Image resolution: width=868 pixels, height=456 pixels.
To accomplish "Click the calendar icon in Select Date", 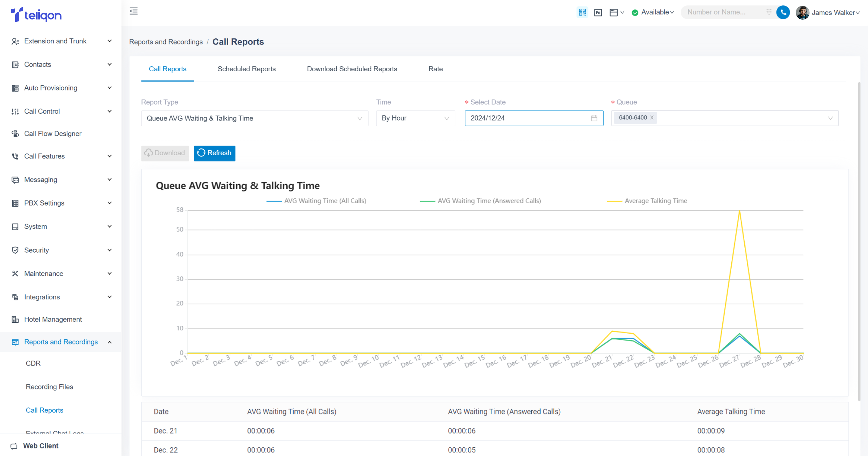I will (594, 118).
